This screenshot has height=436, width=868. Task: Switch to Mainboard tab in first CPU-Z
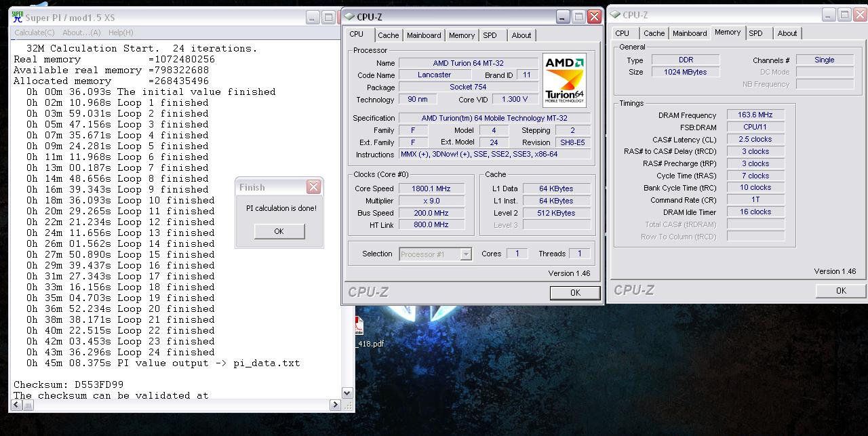pyautogui.click(x=424, y=35)
